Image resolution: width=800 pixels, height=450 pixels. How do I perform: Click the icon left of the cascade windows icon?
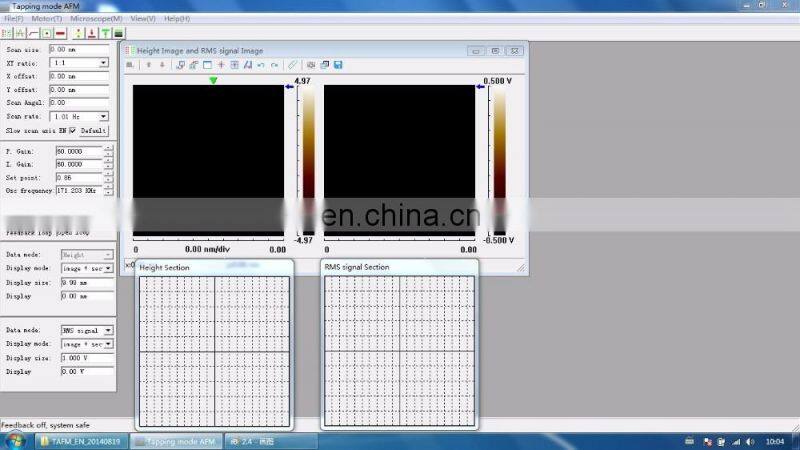[311, 65]
